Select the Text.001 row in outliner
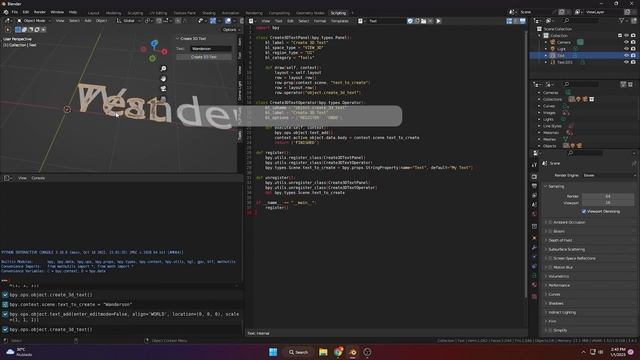Image resolution: width=640 pixels, height=360 pixels. tap(583, 62)
